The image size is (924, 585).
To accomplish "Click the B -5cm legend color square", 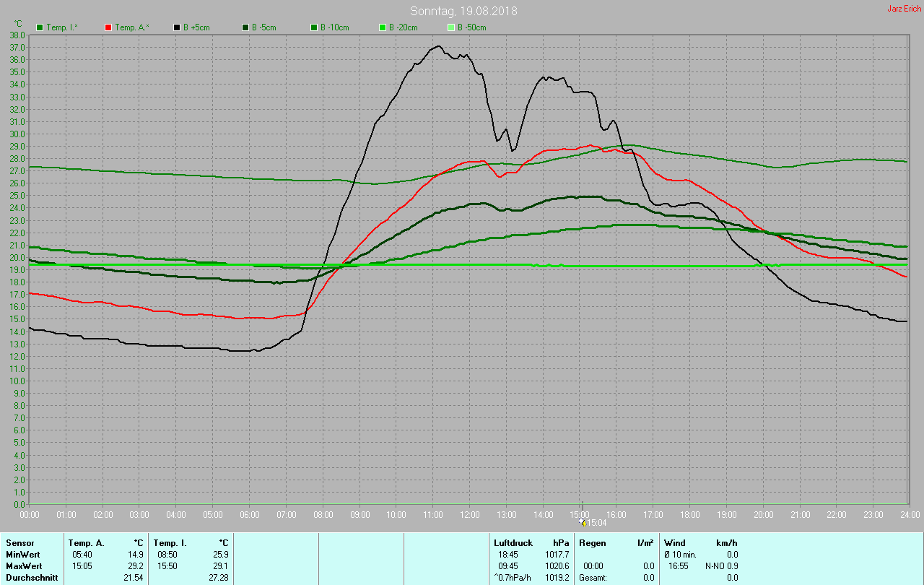I will [245, 27].
